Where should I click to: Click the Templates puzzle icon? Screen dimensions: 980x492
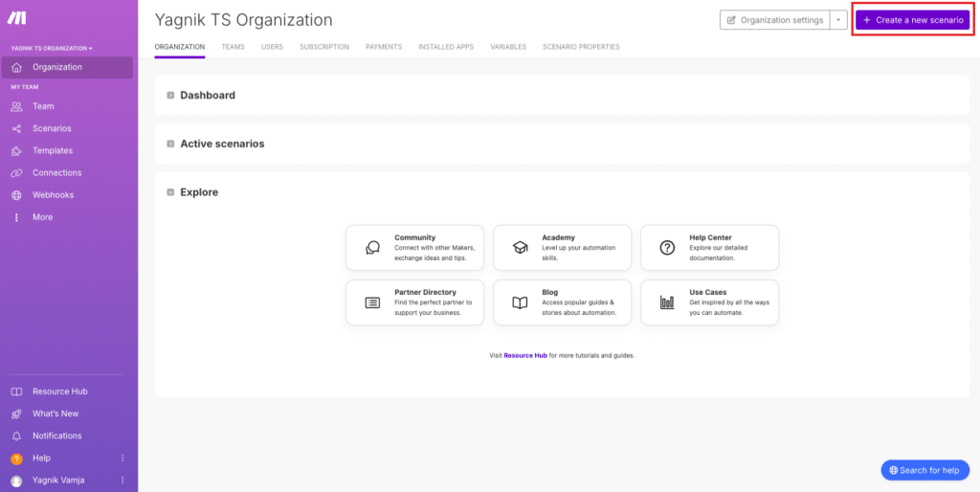coord(17,151)
